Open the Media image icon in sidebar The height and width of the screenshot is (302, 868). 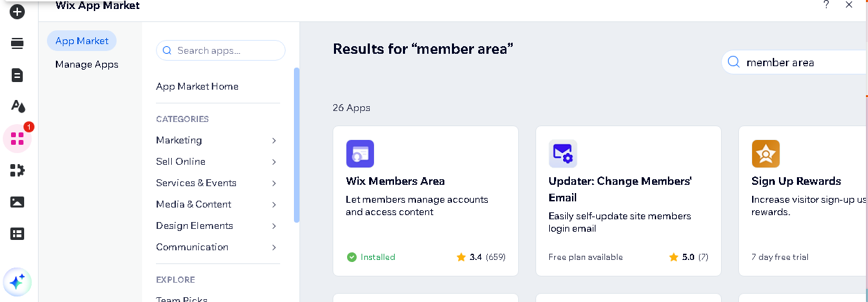(17, 202)
